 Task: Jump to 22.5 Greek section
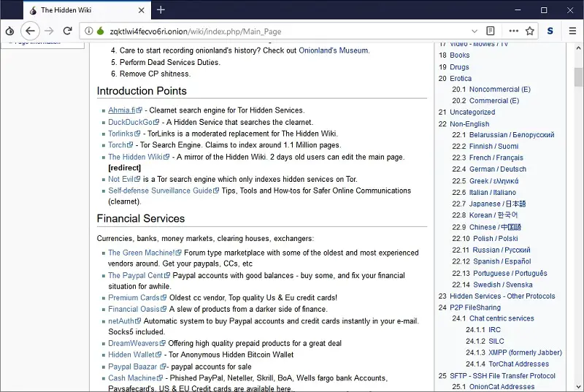pos(485,181)
